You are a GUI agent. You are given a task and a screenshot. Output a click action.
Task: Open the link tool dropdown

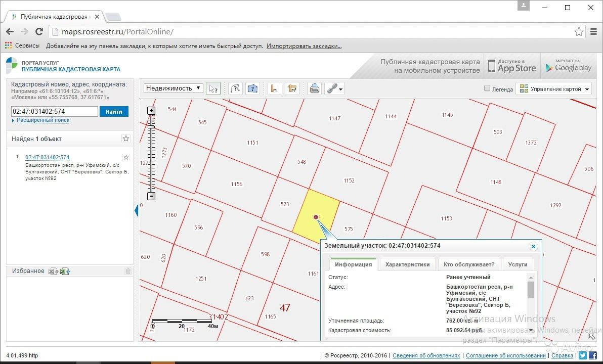[x=334, y=88]
